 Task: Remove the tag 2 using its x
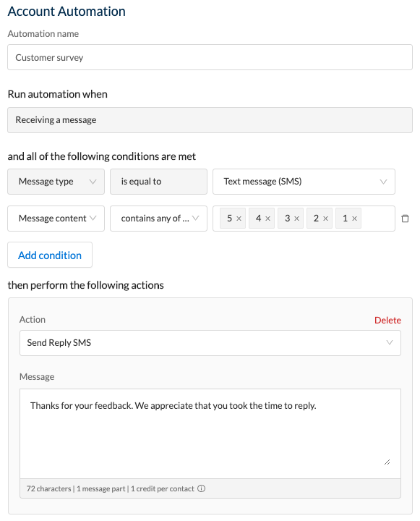coord(325,219)
